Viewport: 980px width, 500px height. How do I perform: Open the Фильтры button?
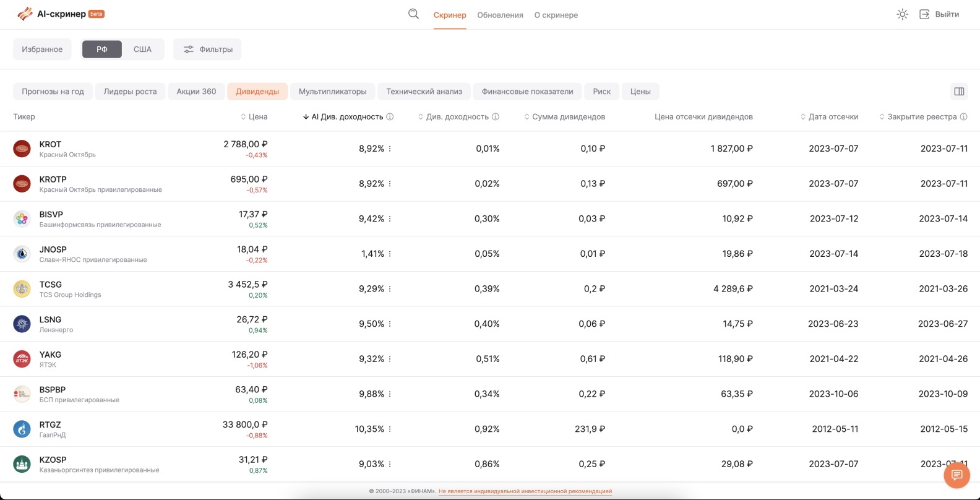207,50
